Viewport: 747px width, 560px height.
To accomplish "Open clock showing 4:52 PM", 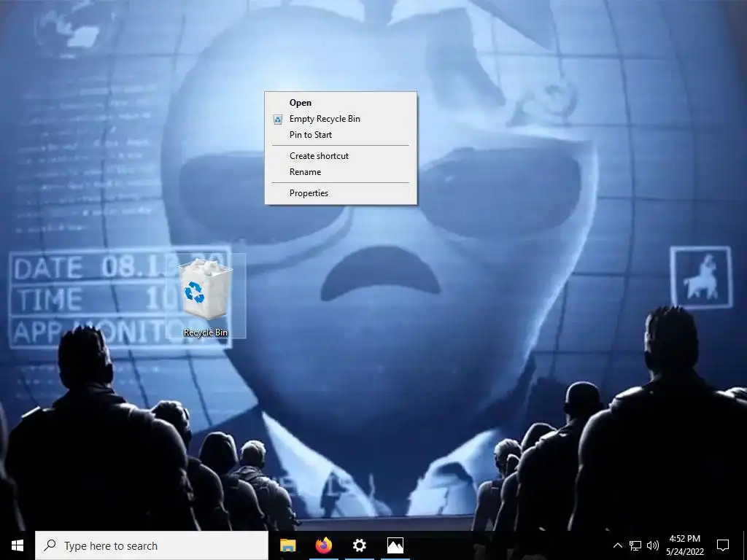I will click(684, 545).
